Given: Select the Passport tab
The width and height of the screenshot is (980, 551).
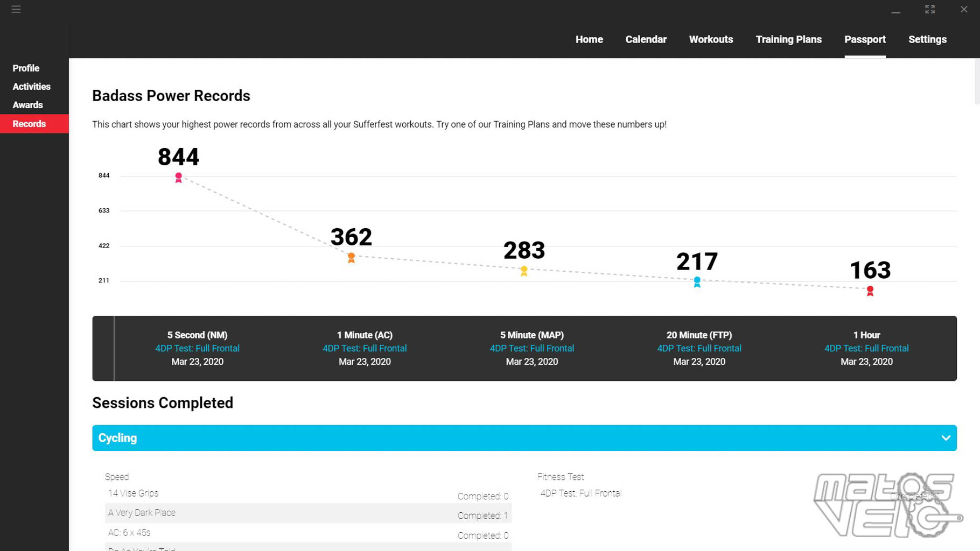Looking at the screenshot, I should (x=865, y=39).
